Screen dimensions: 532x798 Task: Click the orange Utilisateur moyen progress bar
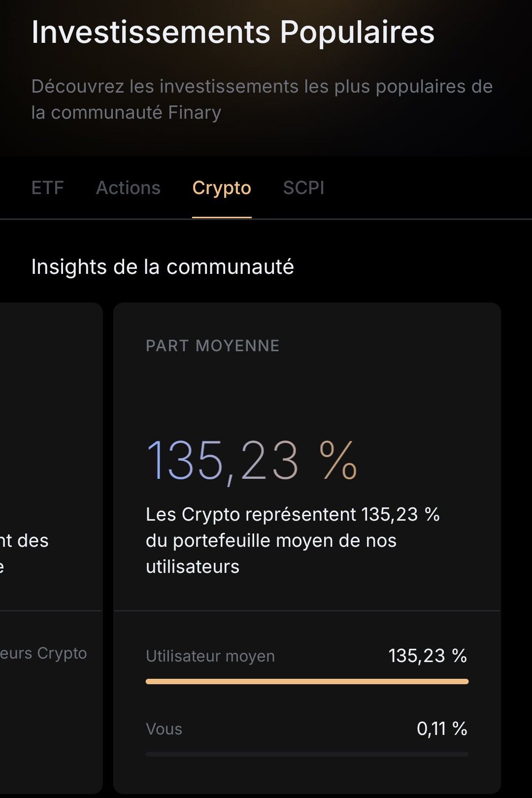pyautogui.click(x=306, y=681)
